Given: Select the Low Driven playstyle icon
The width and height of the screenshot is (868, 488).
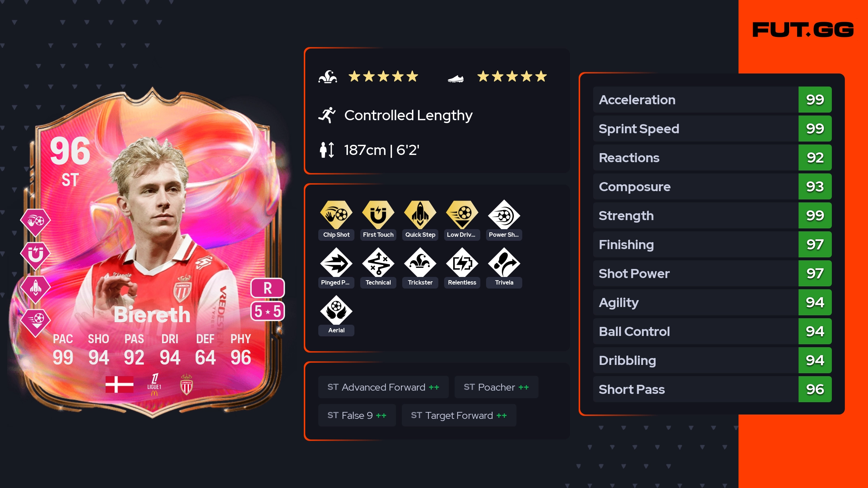Looking at the screenshot, I should 462,215.
